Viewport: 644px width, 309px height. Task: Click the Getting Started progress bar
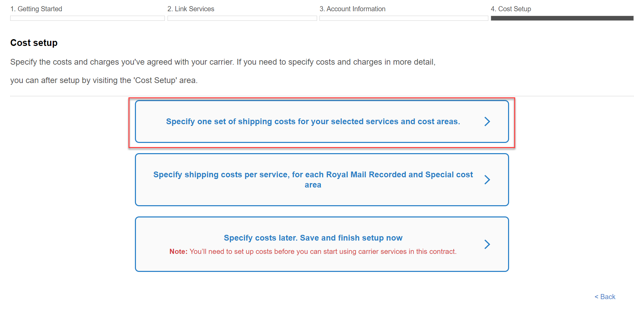click(87, 18)
